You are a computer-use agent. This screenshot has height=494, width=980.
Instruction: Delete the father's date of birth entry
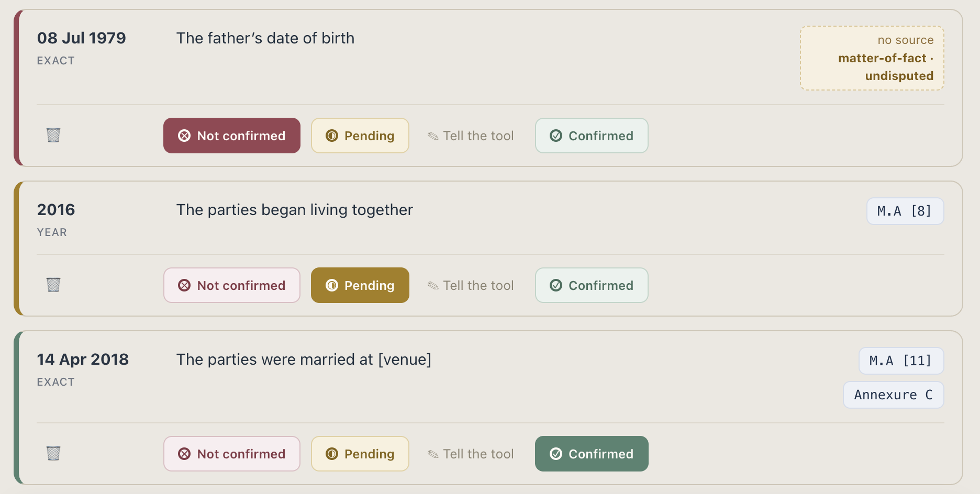(x=53, y=136)
